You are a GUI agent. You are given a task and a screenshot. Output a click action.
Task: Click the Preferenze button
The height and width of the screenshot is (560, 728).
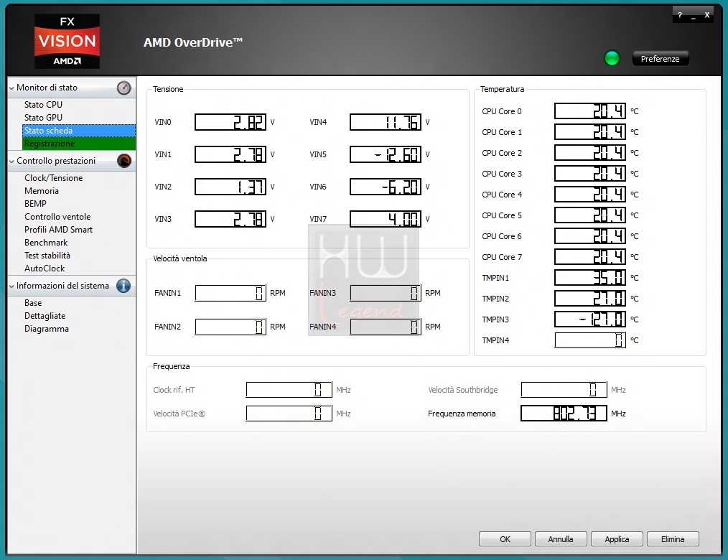click(x=661, y=59)
